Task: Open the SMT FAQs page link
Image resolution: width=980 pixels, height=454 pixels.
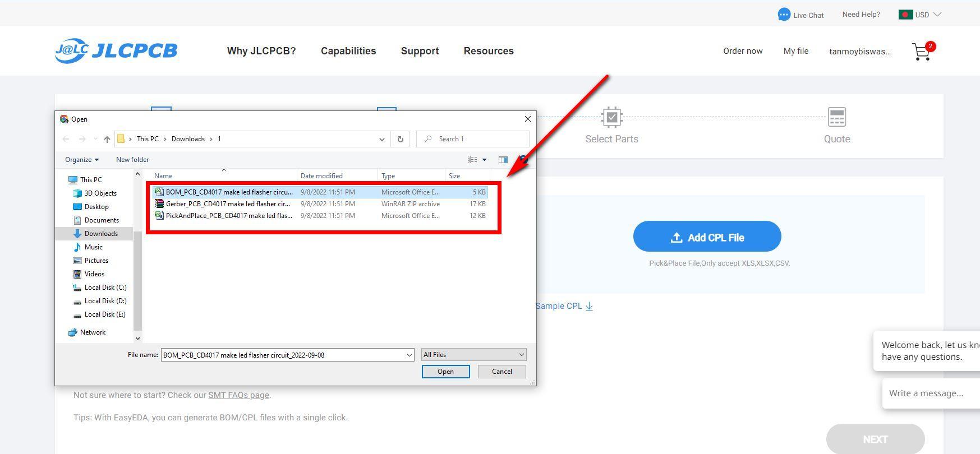Action: 238,395
